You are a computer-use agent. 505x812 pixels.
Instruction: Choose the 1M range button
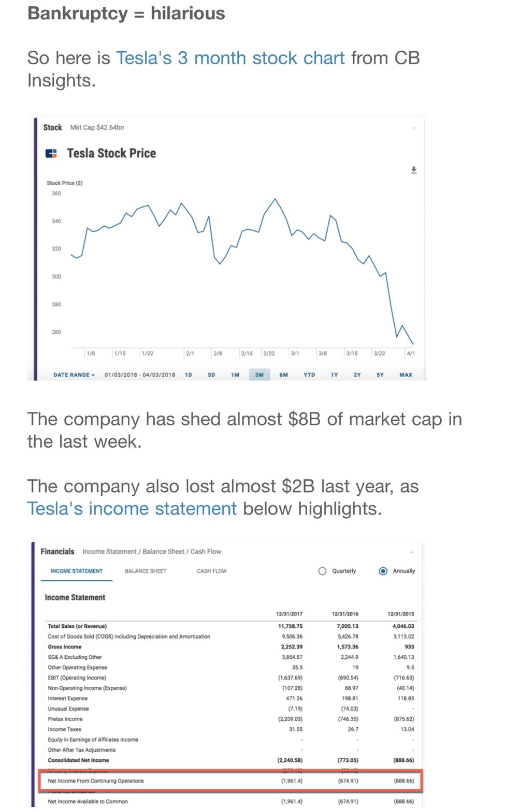[x=235, y=375]
